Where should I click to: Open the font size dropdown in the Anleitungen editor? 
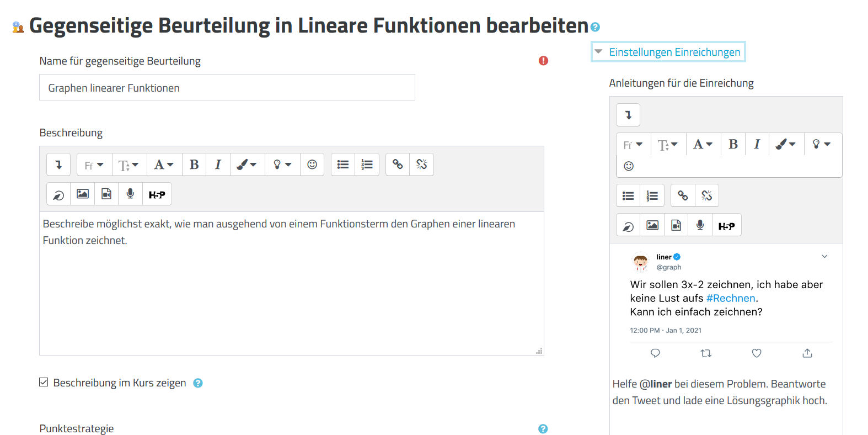[x=668, y=145]
